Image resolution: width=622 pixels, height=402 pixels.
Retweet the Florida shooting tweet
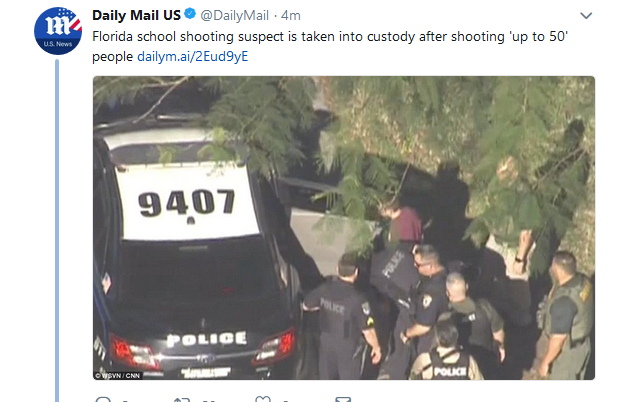(x=182, y=399)
